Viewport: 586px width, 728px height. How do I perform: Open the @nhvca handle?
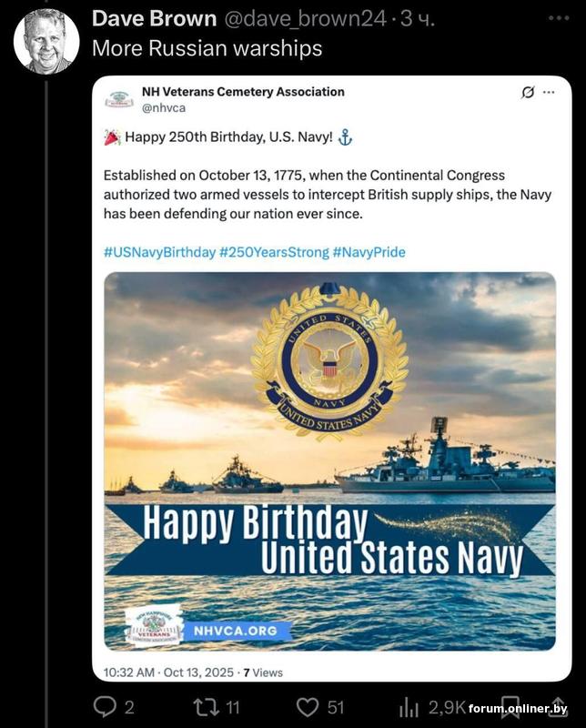click(164, 107)
